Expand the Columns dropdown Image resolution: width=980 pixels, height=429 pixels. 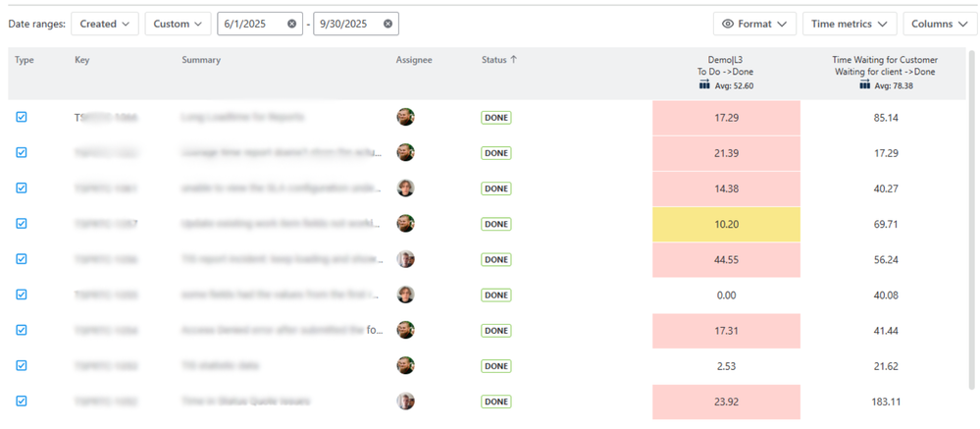point(939,24)
